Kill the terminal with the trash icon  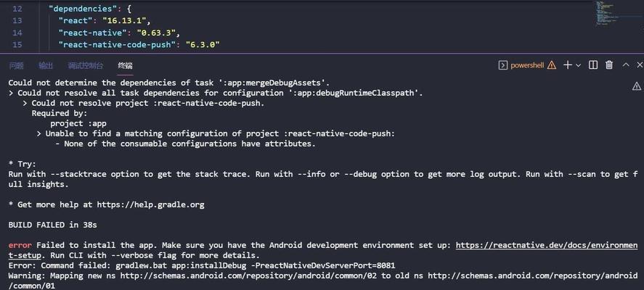[x=609, y=65]
